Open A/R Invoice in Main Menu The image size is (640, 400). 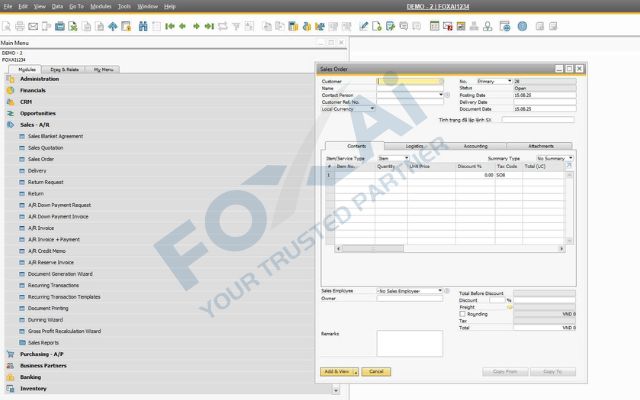coord(41,228)
